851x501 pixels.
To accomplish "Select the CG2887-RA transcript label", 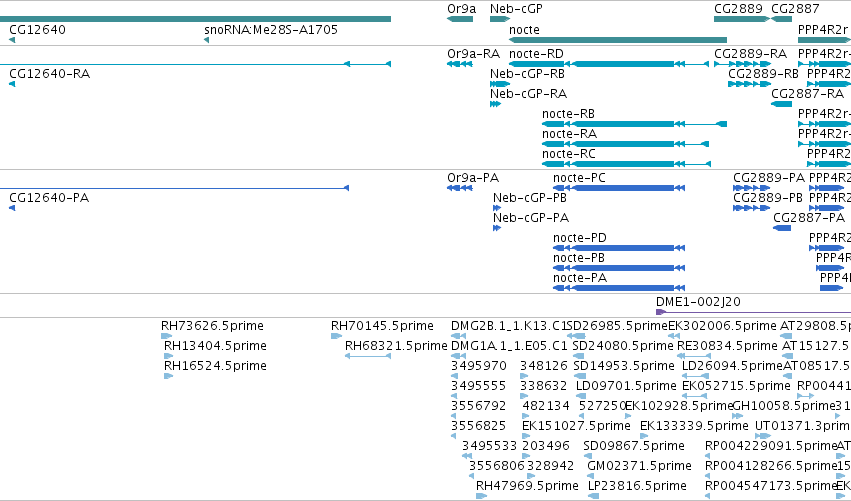I will pyautogui.click(x=808, y=94).
